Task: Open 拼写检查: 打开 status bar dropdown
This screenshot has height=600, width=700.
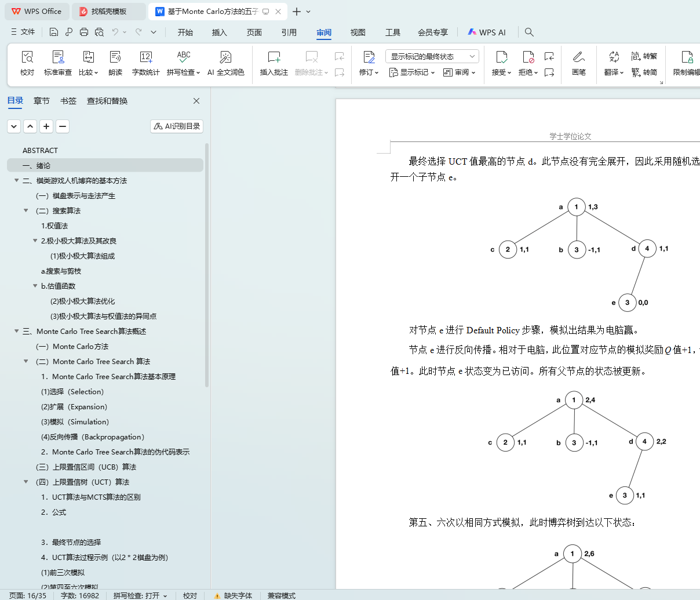Action: pos(140,595)
